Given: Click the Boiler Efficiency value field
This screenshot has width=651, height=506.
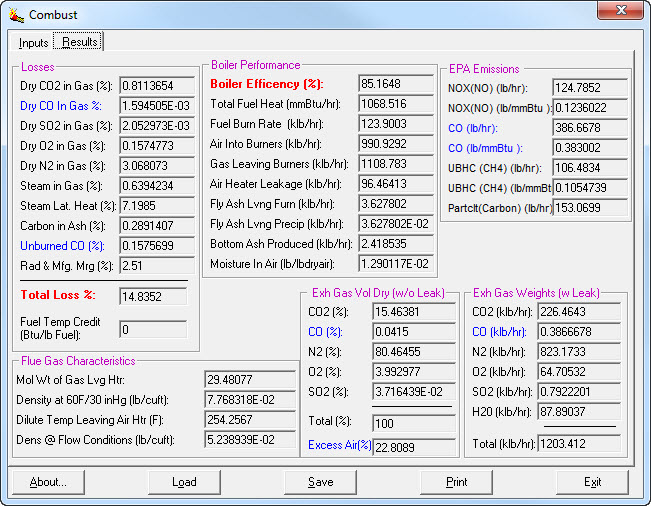Looking at the screenshot, I should (x=396, y=84).
